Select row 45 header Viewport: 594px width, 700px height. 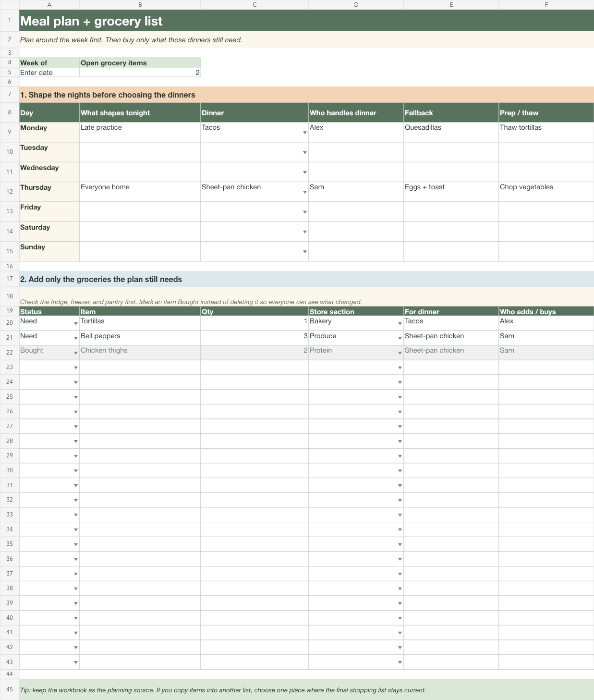[x=10, y=689]
